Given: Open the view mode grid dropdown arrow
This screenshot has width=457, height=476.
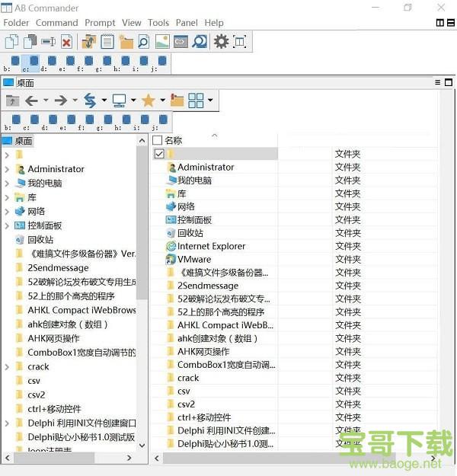Looking at the screenshot, I should (x=210, y=100).
